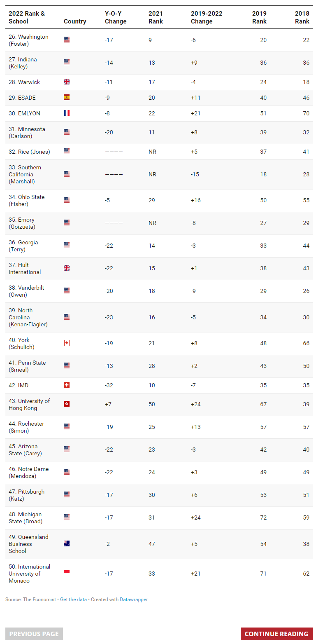
Task: Open the Get the data link
Action: tap(73, 600)
